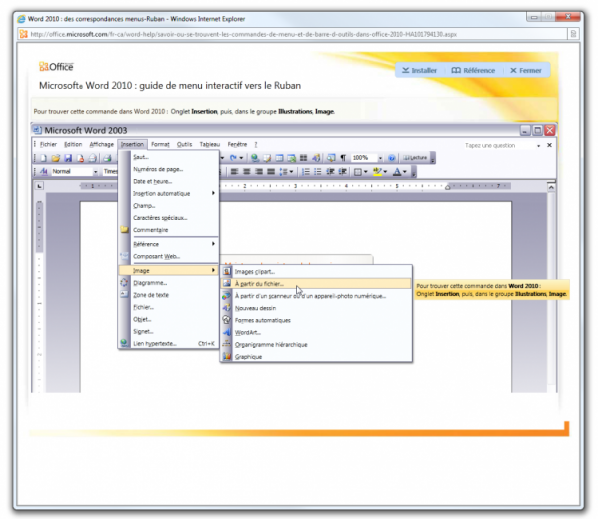Image resolution: width=598 pixels, height=519 pixels.
Task: Open the Highlight color dropdown arrow
Action: pos(385,172)
